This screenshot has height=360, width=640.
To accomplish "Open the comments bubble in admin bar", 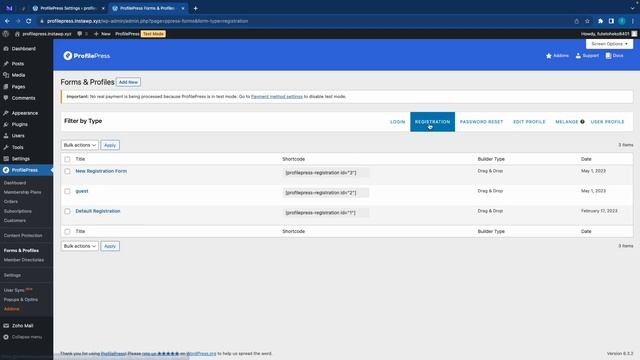I will 80,34.
